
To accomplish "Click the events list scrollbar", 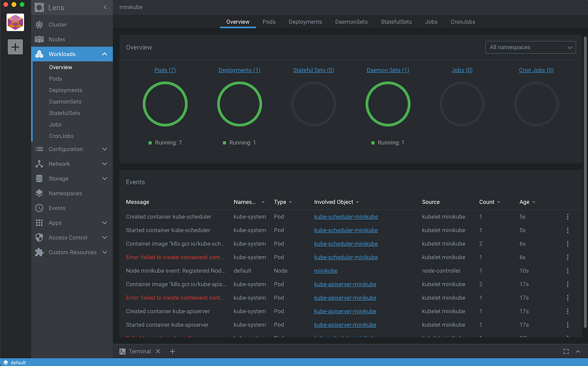I will pyautogui.click(x=585, y=181).
